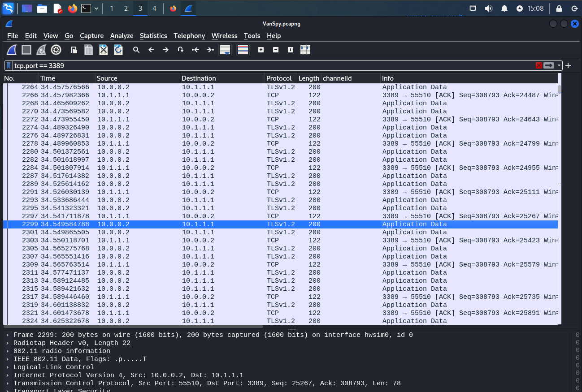Toggle auto-scroll during live capture
582x392 pixels.
pyautogui.click(x=225, y=50)
